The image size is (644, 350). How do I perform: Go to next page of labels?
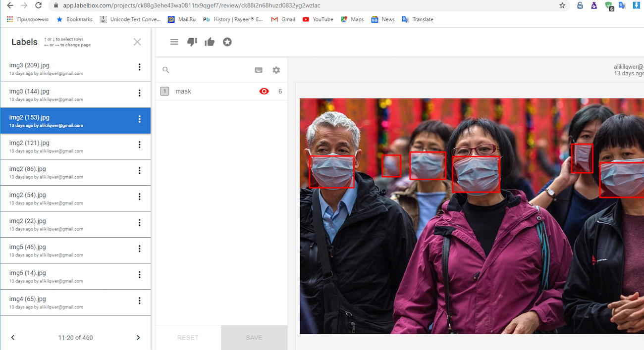pyautogui.click(x=138, y=338)
